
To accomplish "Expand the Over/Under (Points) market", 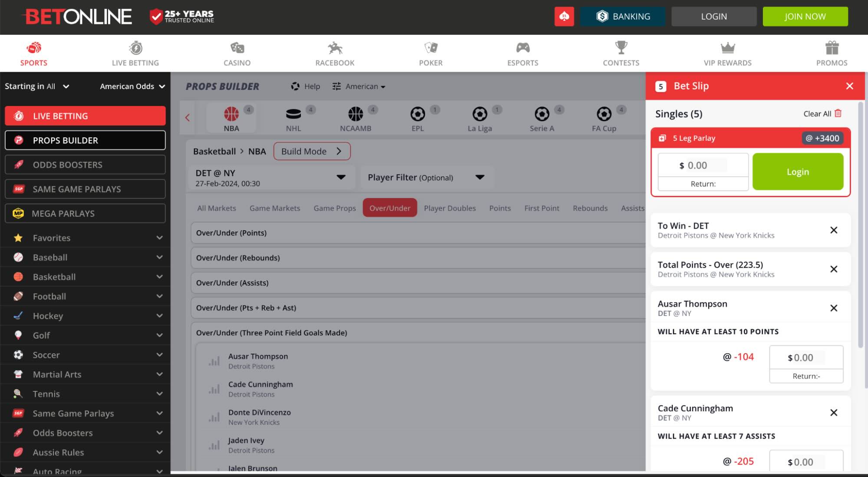I will (418, 233).
